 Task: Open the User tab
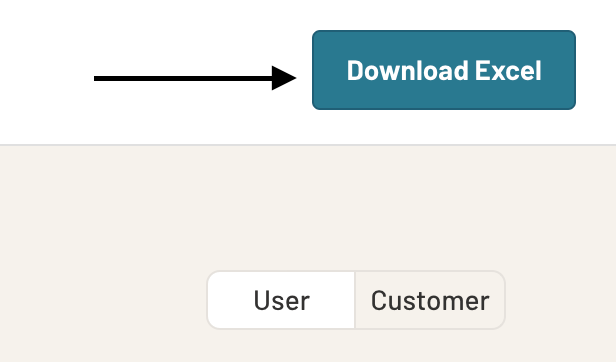281,300
